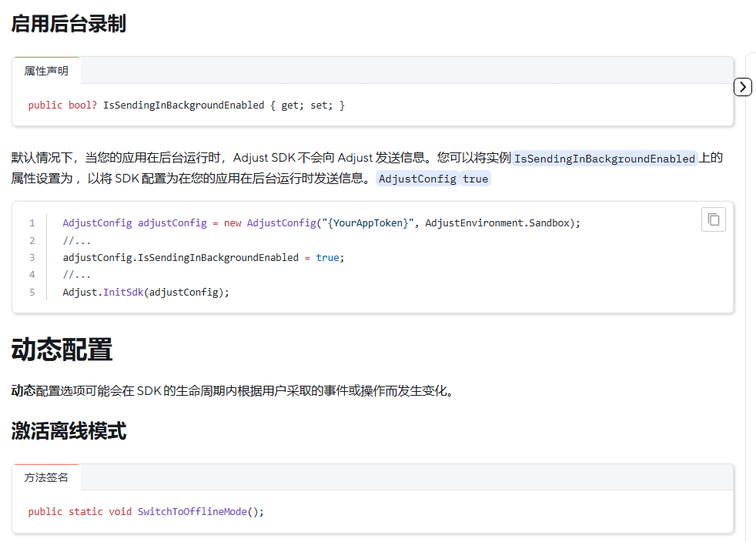Select the 方法签名 tab
Screen dimensions: 756x542
46,477
